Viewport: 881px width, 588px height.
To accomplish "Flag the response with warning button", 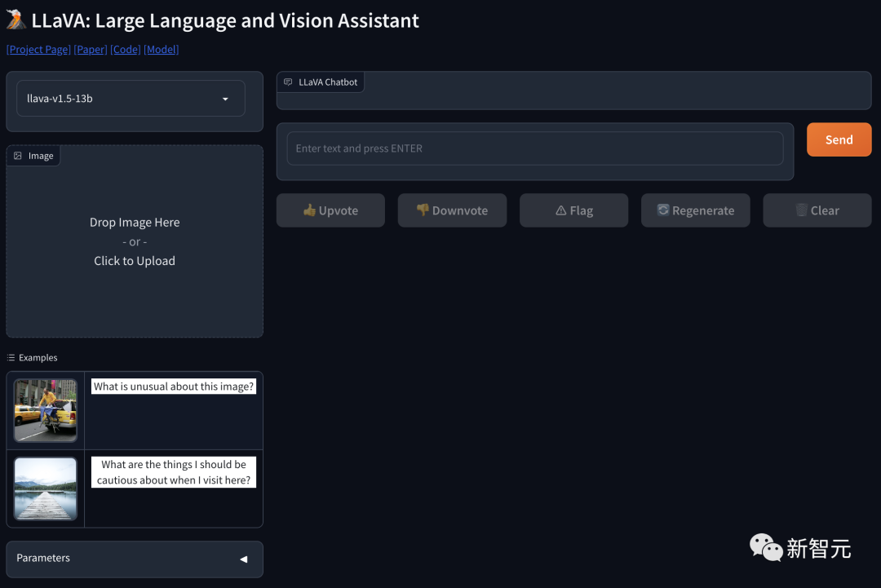I will pos(573,210).
